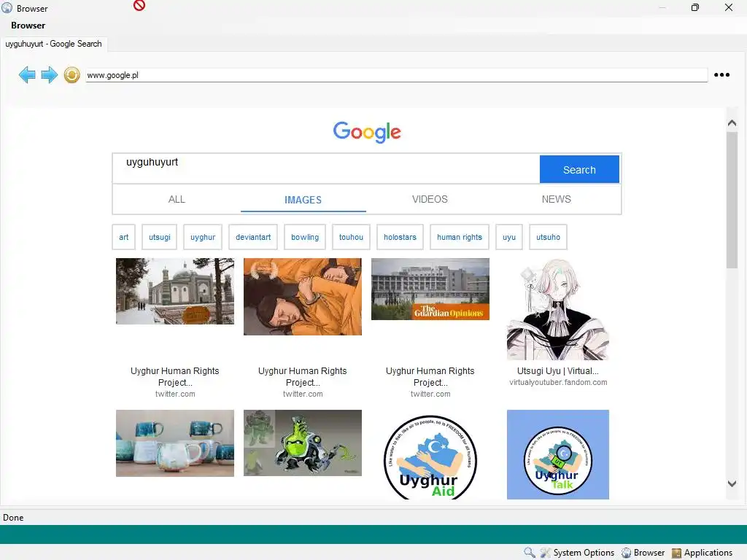
Task: Choose the 'touhou' suggestion chip
Action: (351, 237)
